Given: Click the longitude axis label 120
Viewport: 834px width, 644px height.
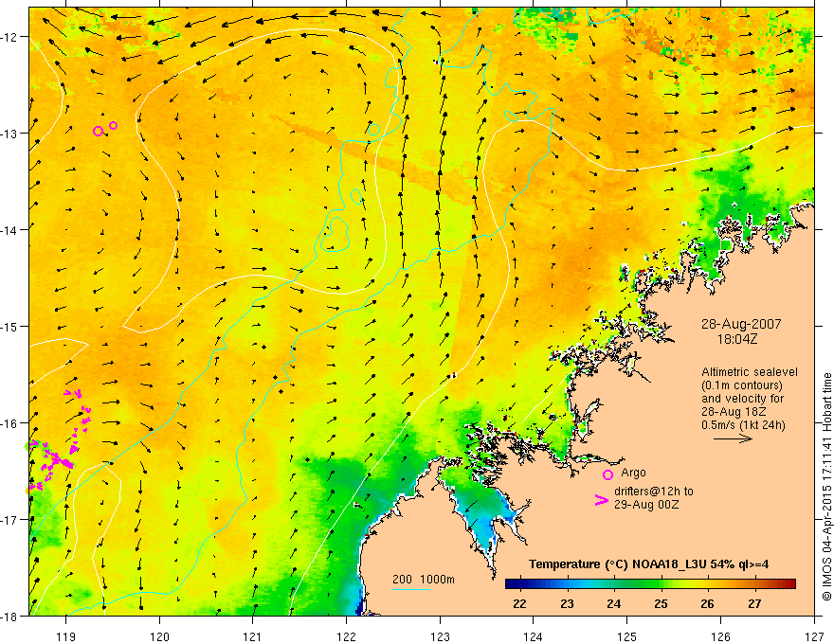Looking at the screenshot, I should coord(159,636).
